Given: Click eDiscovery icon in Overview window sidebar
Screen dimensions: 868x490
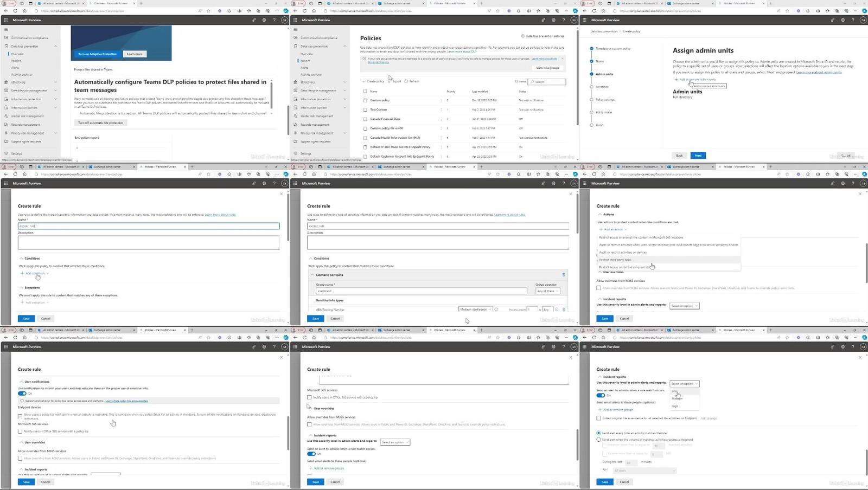Looking at the screenshot, I should pos(6,82).
